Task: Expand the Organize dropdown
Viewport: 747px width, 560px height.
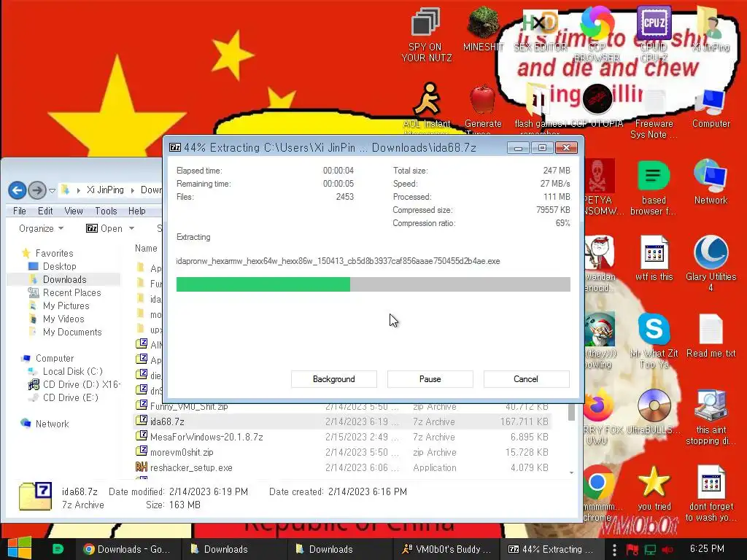Action: [x=41, y=228]
